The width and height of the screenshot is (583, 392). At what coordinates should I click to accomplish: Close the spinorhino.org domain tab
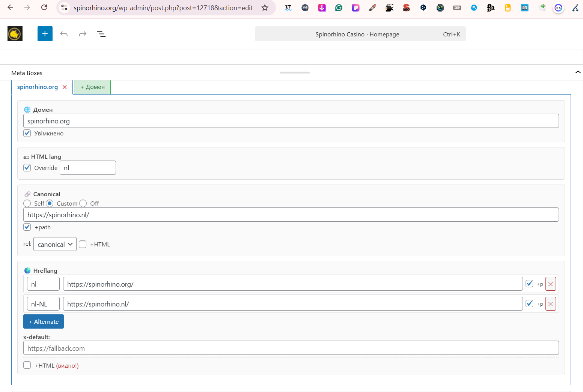tap(65, 87)
